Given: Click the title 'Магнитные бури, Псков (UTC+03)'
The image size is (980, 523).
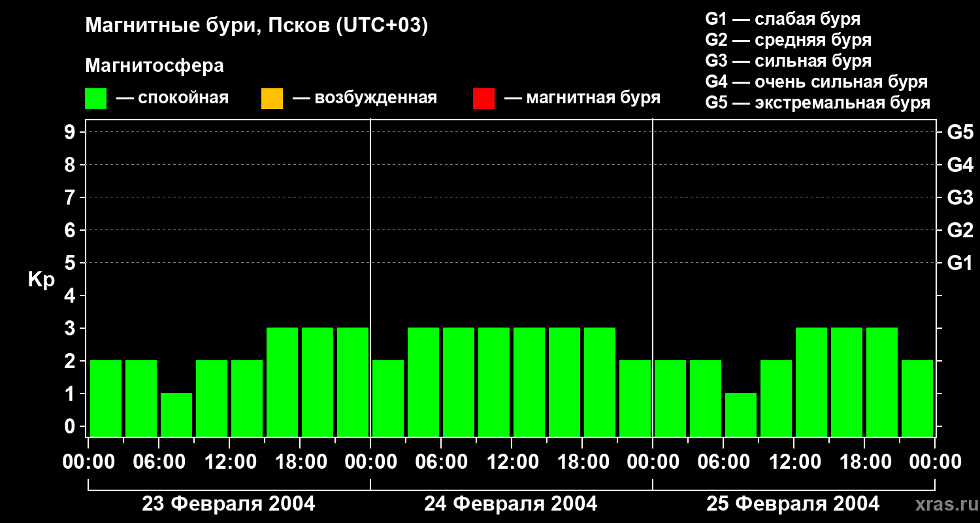Looking at the screenshot, I should [x=257, y=26].
